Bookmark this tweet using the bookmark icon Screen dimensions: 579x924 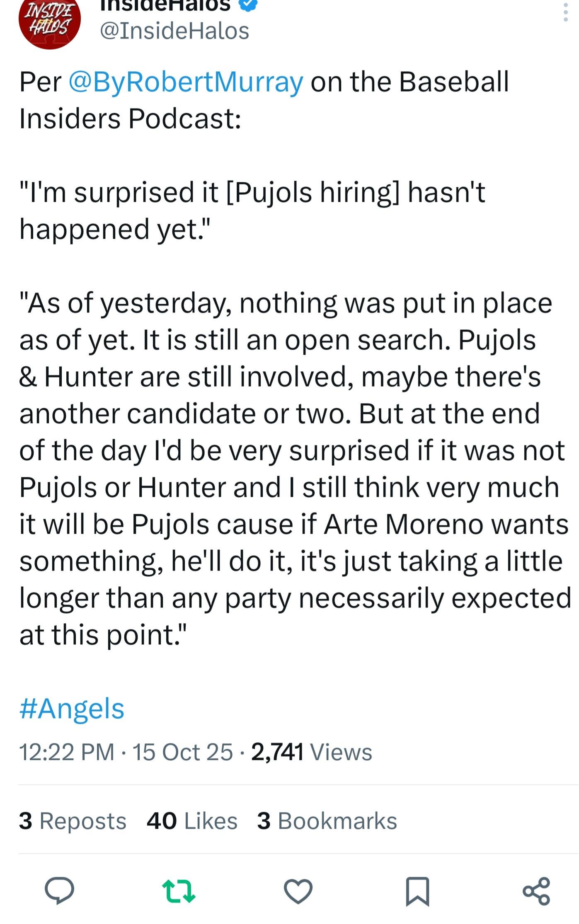tap(417, 891)
